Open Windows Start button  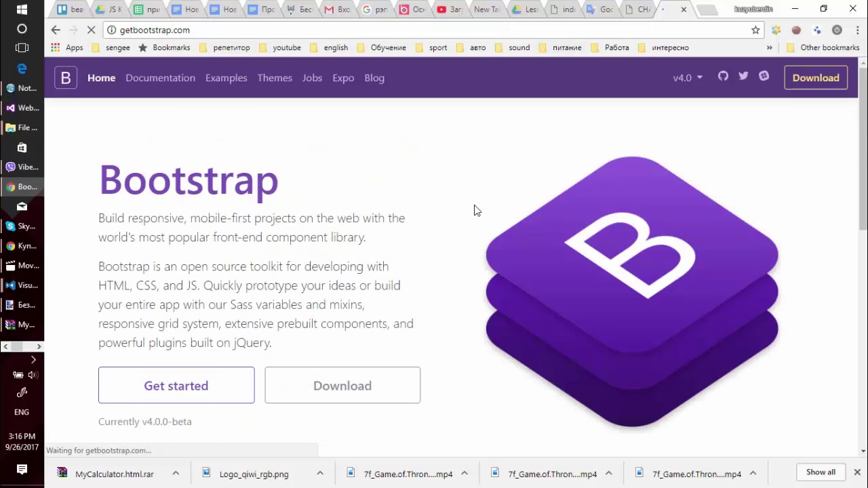coord(22,9)
